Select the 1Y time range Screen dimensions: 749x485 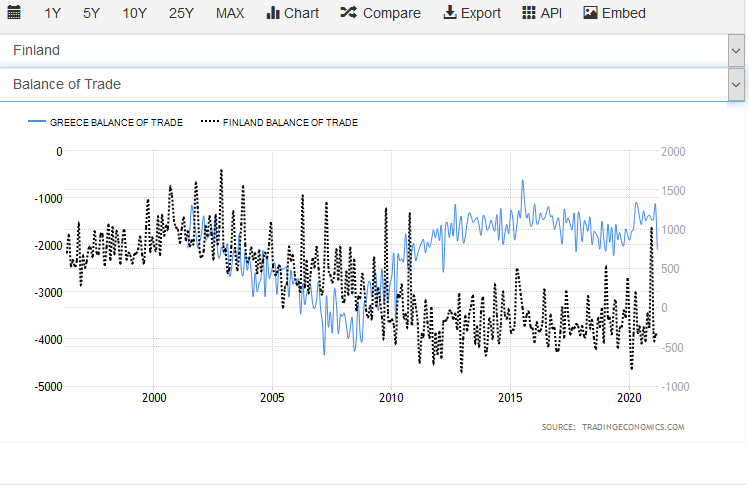tap(53, 13)
